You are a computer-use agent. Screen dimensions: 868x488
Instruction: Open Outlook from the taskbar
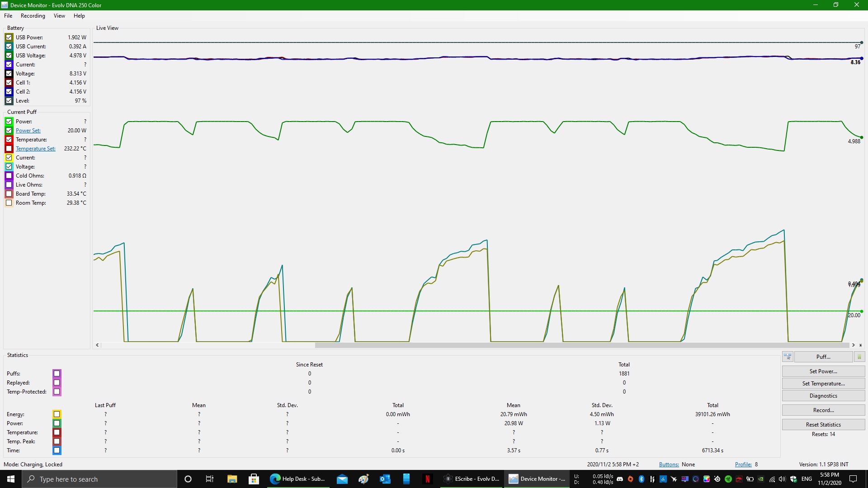(x=385, y=479)
